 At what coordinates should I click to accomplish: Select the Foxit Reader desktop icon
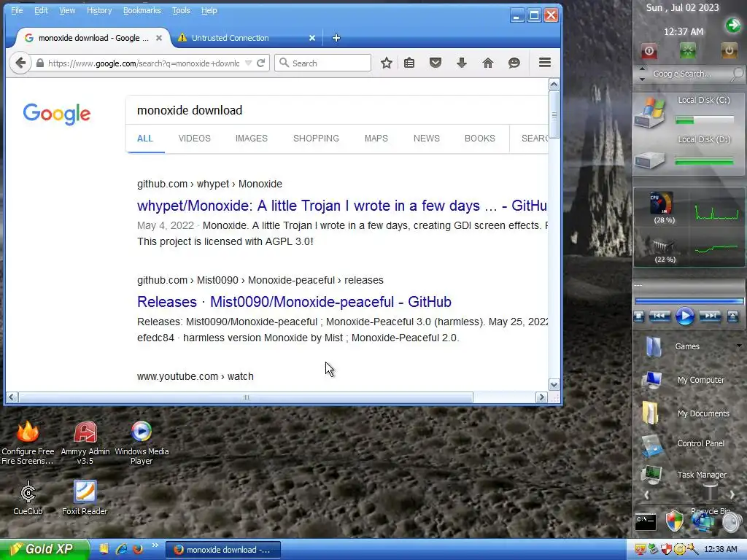[85, 497]
